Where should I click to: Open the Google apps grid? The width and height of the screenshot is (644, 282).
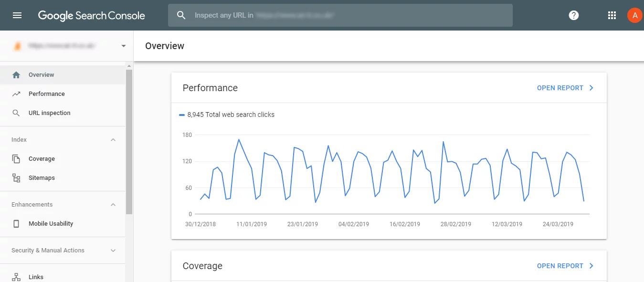point(612,15)
